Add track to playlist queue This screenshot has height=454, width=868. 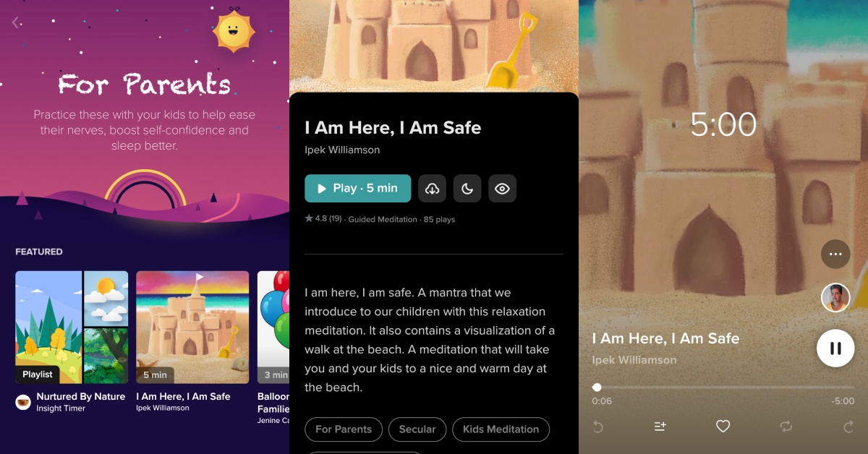coord(660,427)
